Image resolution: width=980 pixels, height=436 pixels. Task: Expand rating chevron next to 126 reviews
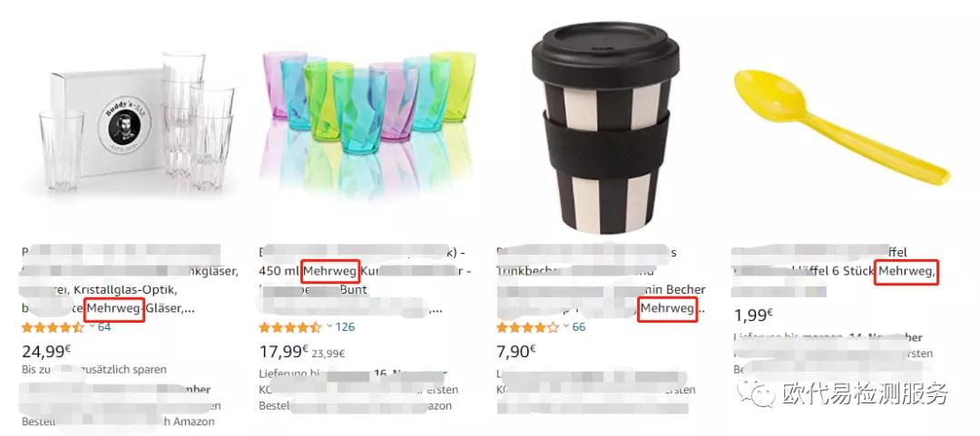pos(329,326)
